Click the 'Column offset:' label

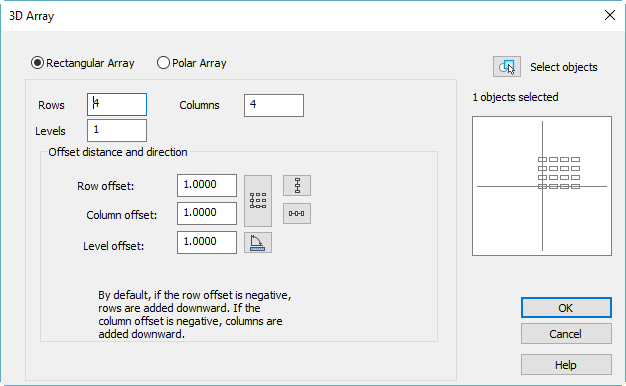(x=122, y=215)
